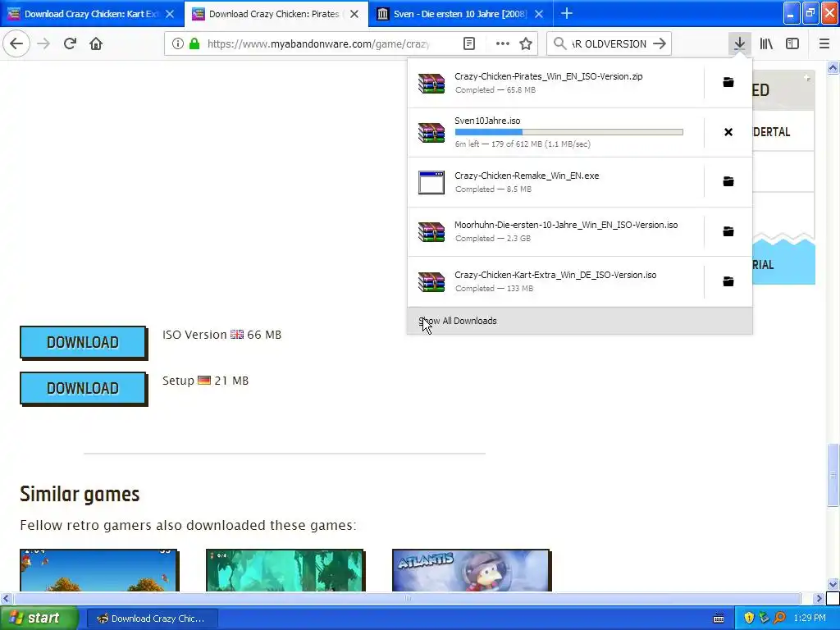Select Sven10Jahre.iso download entry
The height and width of the screenshot is (630, 840).
tap(556, 132)
